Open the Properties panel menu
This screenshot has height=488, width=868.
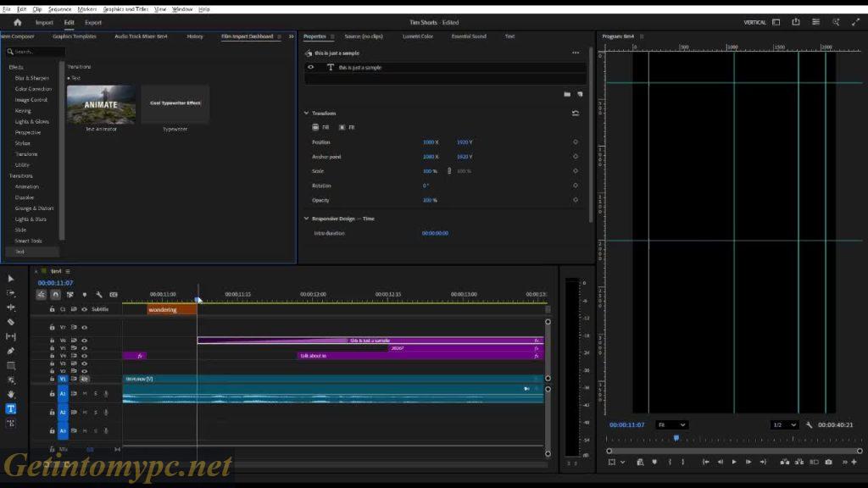332,36
